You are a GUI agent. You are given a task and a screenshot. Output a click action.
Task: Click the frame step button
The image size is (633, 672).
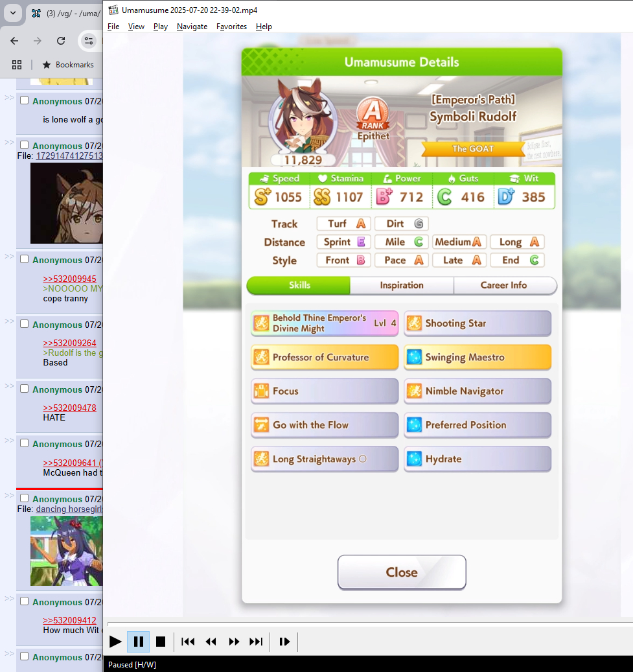(x=284, y=641)
